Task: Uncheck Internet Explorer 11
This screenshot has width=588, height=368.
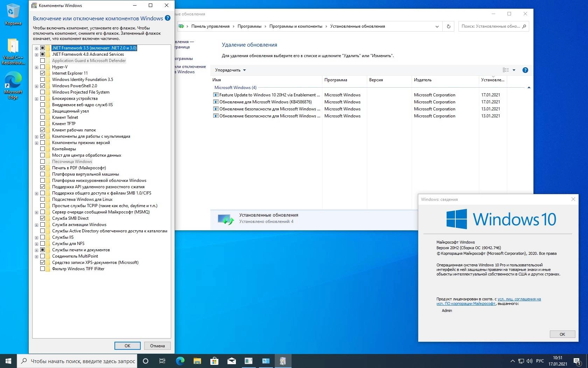Action: pos(43,73)
